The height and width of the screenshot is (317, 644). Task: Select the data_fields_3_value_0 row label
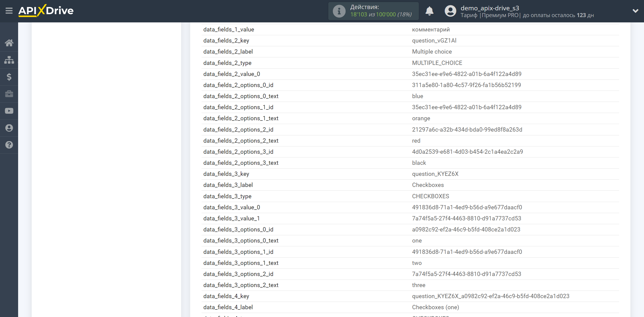(232, 207)
